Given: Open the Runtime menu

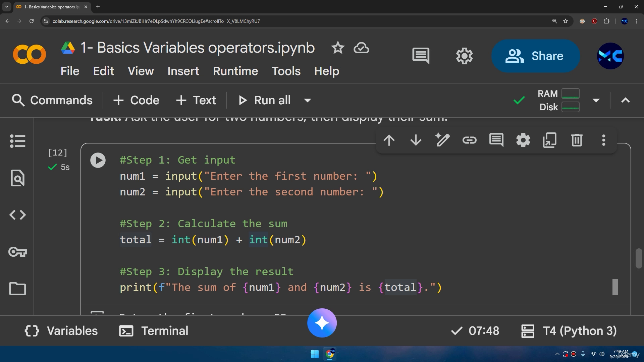Looking at the screenshot, I should pyautogui.click(x=235, y=71).
